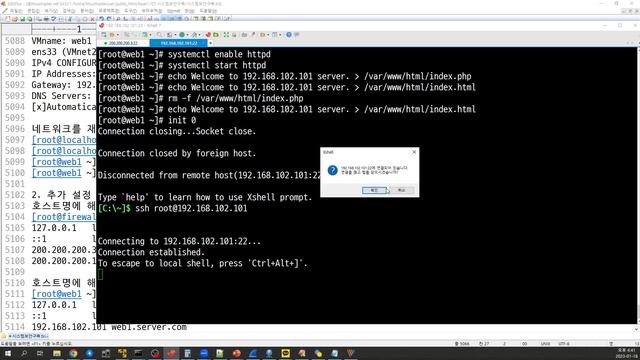Viewport: 640px width, 360px height.
Task: Open the 편집 menu in EditPlus
Action: [33, 11]
